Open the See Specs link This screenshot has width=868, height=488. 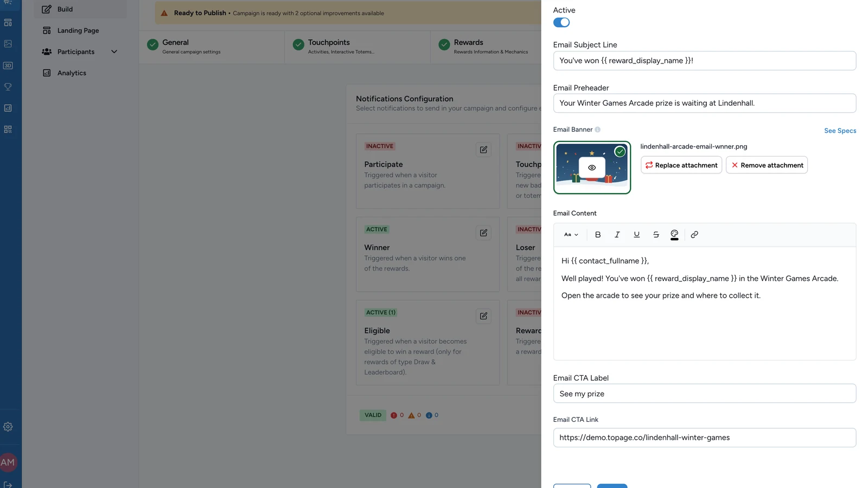[x=840, y=131]
